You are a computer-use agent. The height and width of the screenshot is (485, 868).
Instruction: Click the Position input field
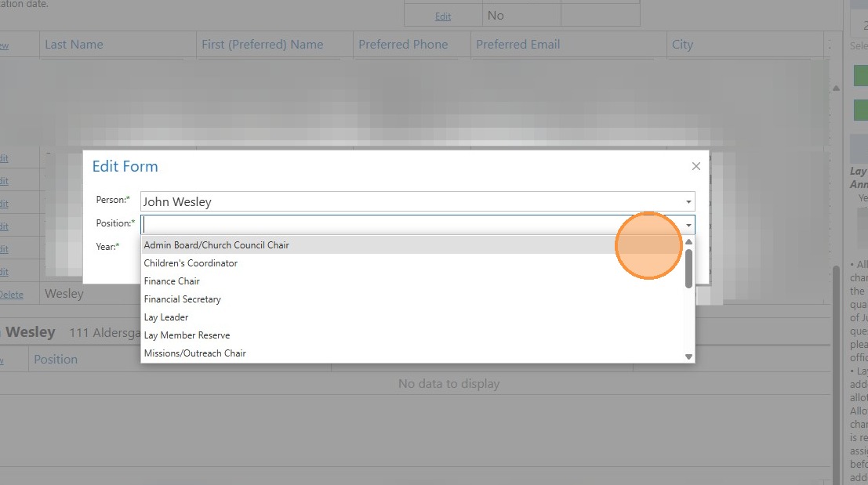(412, 225)
